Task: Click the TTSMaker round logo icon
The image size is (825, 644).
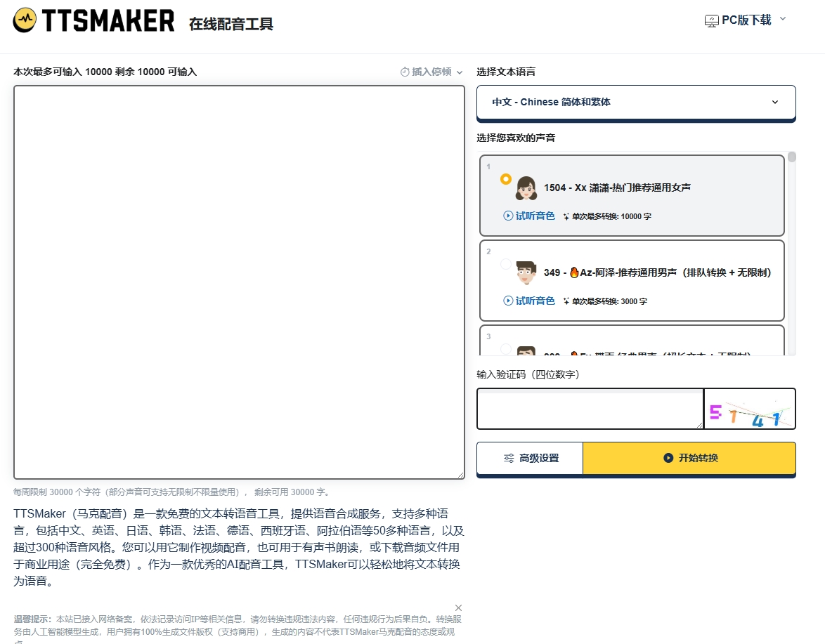Action: 25,20
